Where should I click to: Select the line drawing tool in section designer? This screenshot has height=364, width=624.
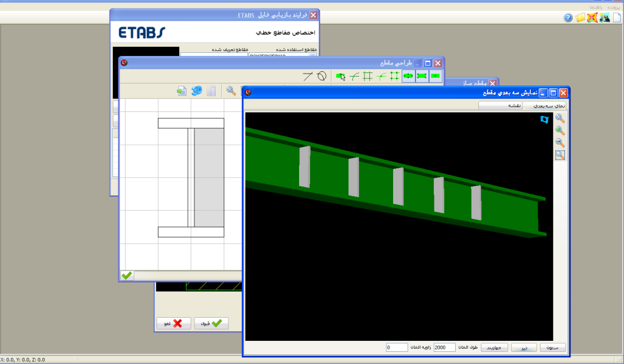click(x=308, y=76)
